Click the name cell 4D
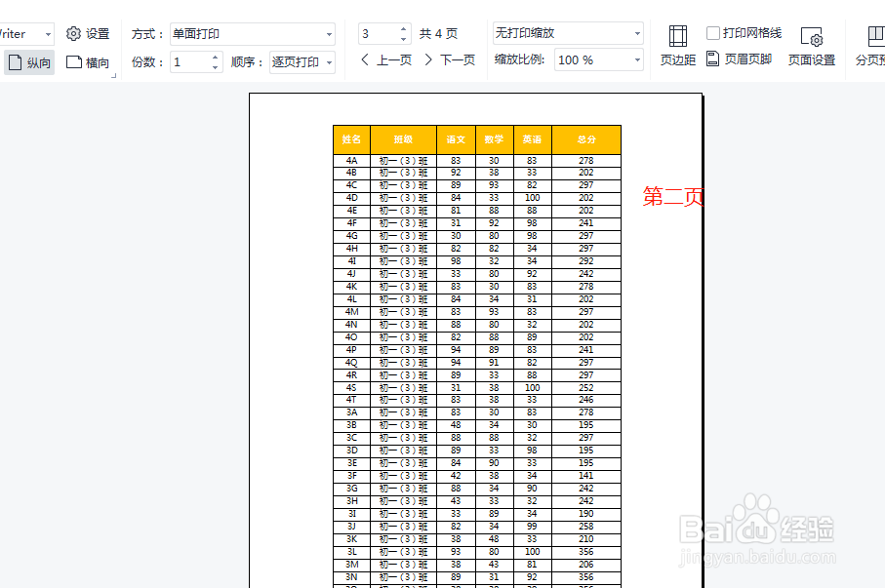Screen dimensions: 885x588 (x=351, y=198)
